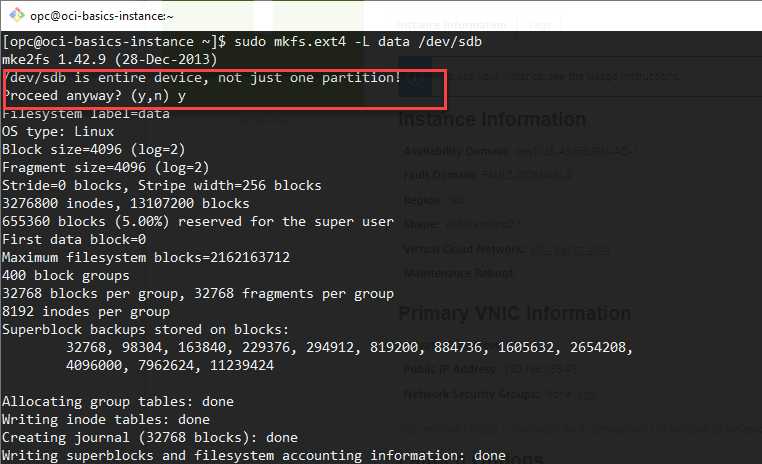Click '/dev/sdb is entire device' warning line
762x464 pixels.
click(202, 78)
